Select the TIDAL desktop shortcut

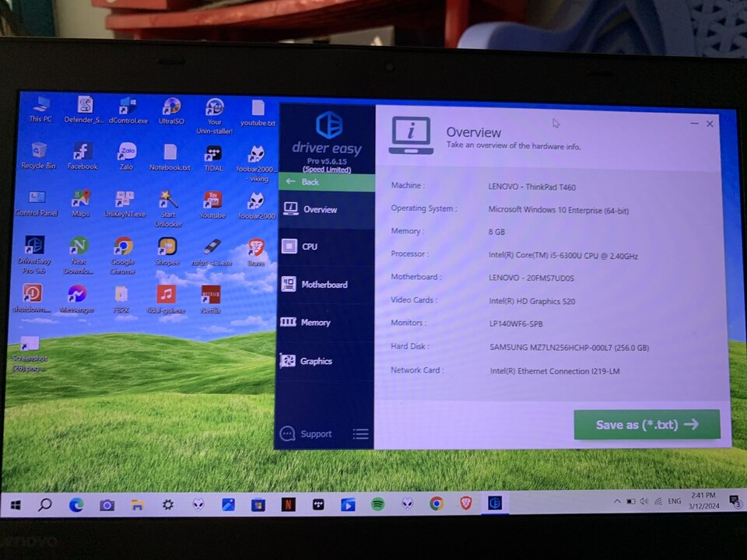213,159
